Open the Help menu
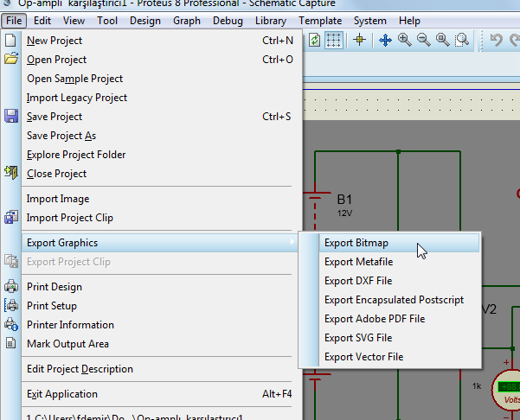The image size is (520, 420). click(x=409, y=21)
